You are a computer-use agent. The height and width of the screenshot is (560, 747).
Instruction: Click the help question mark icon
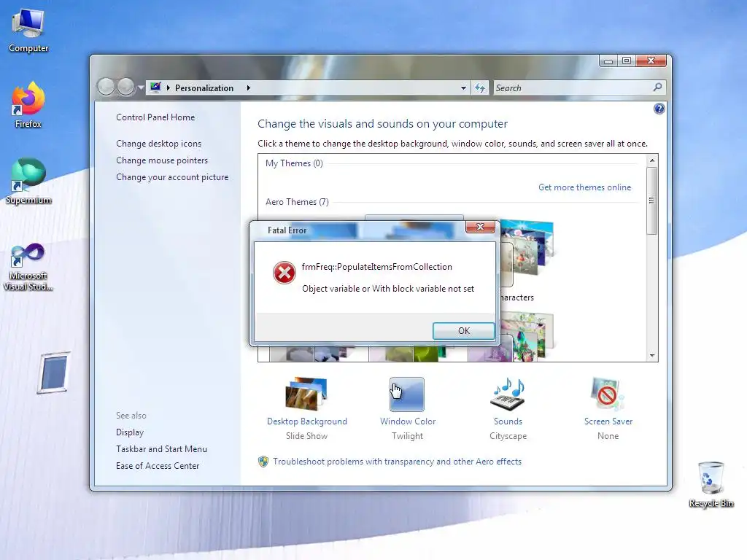[x=659, y=109]
